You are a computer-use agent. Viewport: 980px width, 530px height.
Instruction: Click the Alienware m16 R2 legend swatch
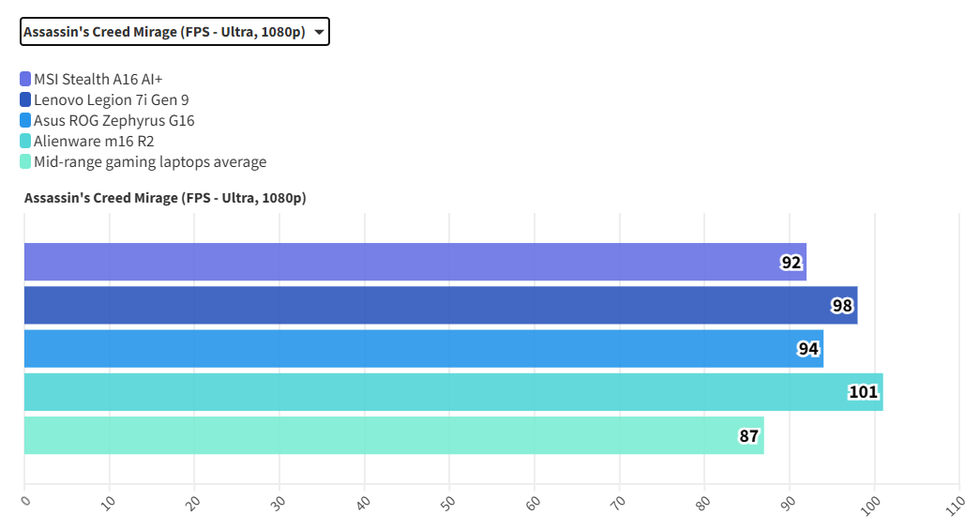point(25,141)
